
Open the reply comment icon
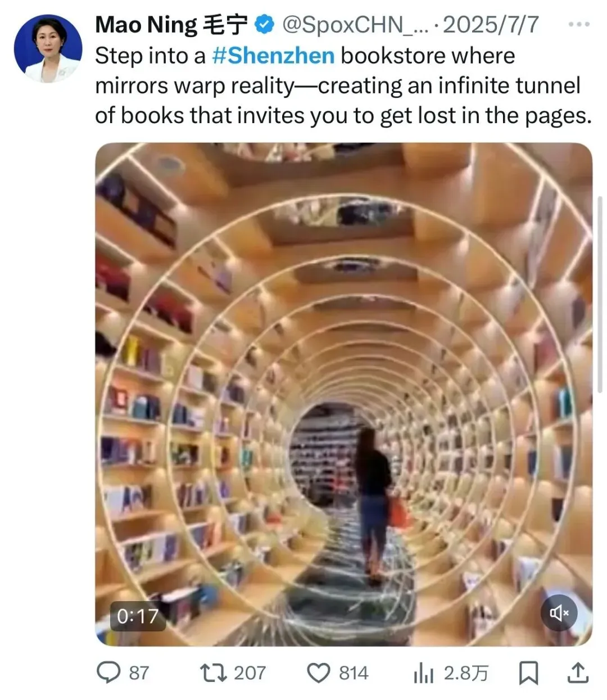(x=108, y=672)
